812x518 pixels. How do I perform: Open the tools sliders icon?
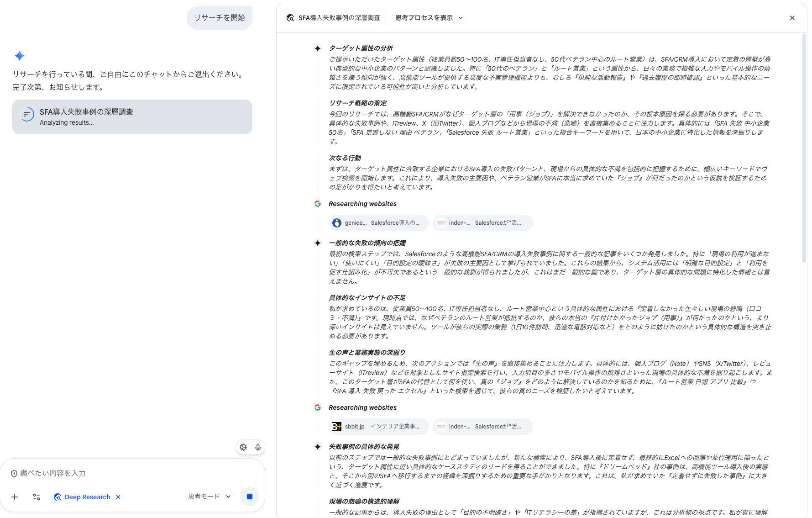pyautogui.click(x=37, y=497)
